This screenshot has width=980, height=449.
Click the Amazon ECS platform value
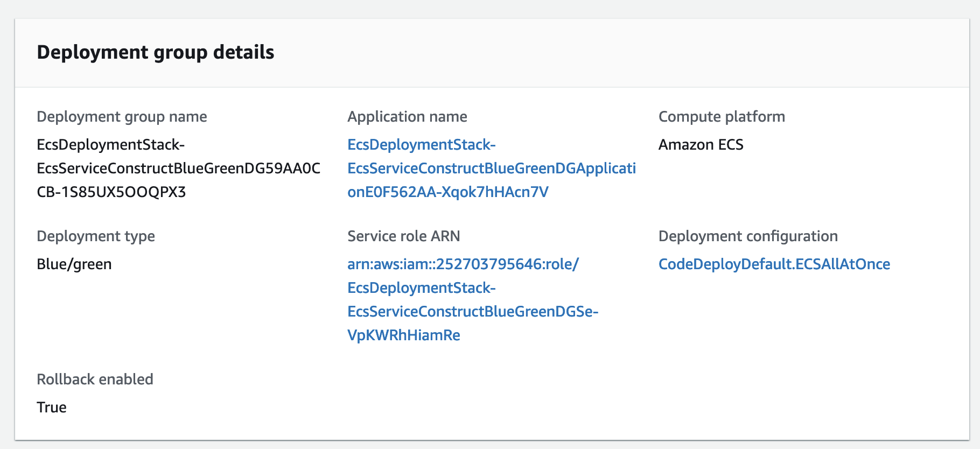click(701, 145)
